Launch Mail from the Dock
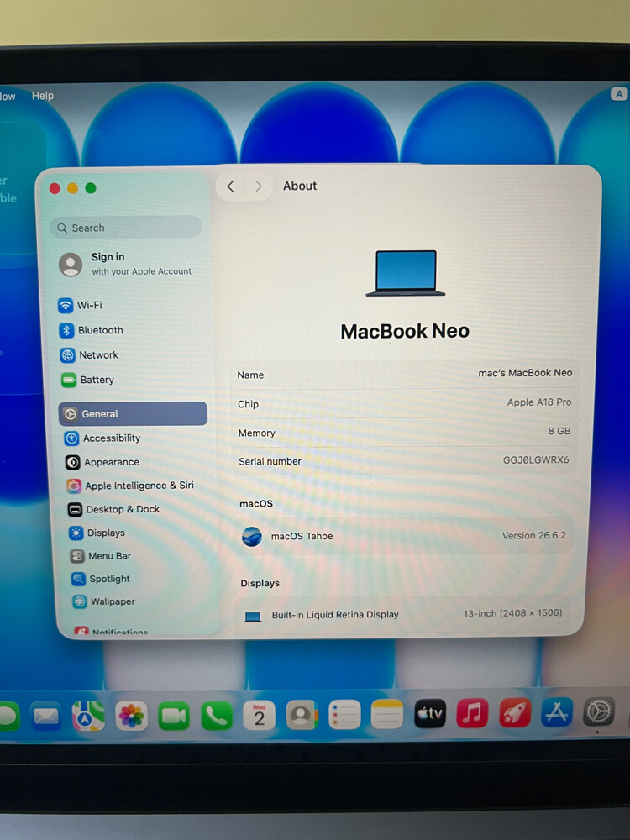630x840 pixels. [x=46, y=716]
